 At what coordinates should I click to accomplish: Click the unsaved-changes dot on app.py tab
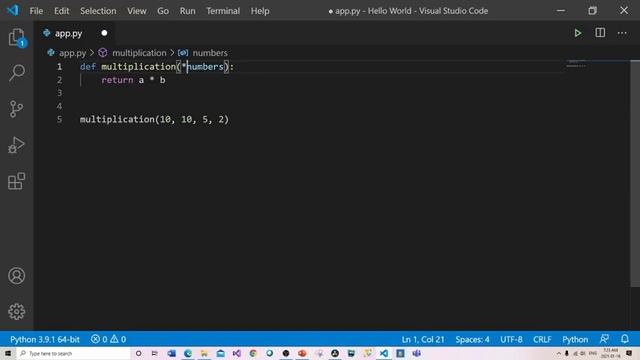pyautogui.click(x=104, y=33)
